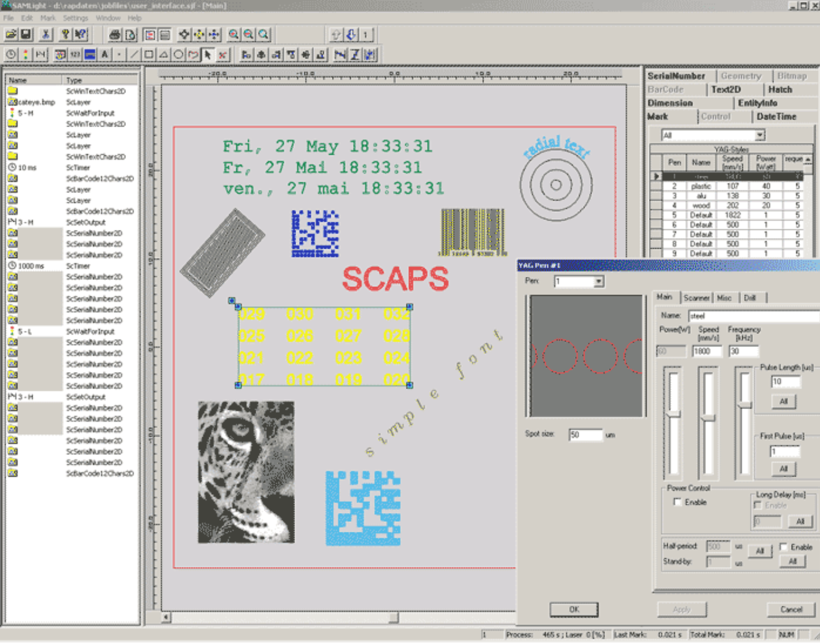Insert serial number with the 123 icon
The width and height of the screenshot is (820, 644).
pos(75,55)
